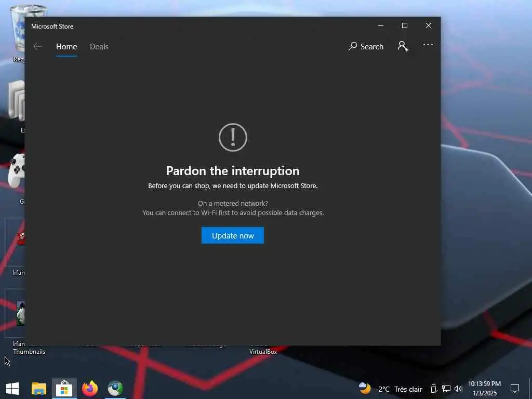This screenshot has height=399, width=532.
Task: Click the Microsoft Store title bar text
Action: tap(52, 26)
